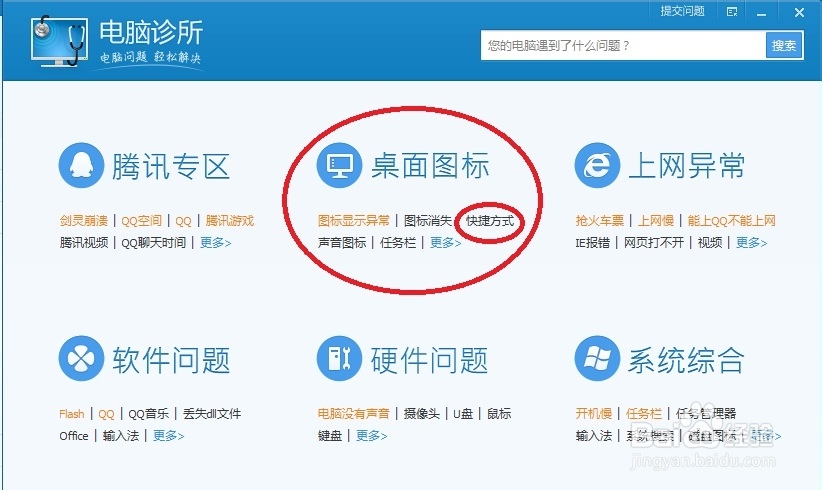The image size is (822, 490).
Task: Select the Office link
Action: click(74, 436)
